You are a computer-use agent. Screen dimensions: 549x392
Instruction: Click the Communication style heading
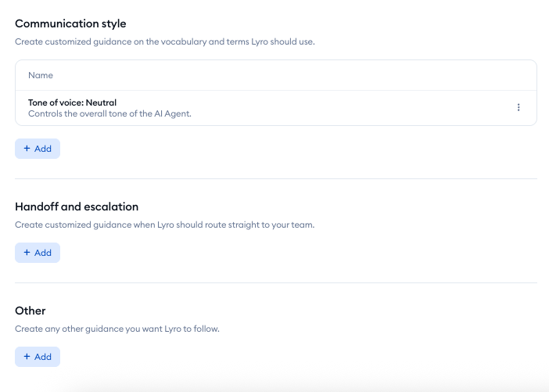tap(70, 24)
